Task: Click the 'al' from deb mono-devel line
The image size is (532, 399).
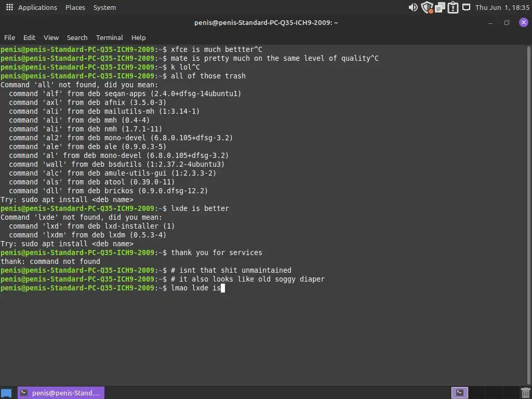Action: tap(119, 155)
